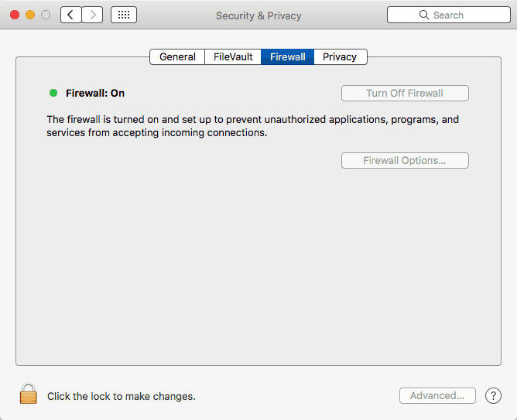Click the 'Firewall: On' status label

95,93
